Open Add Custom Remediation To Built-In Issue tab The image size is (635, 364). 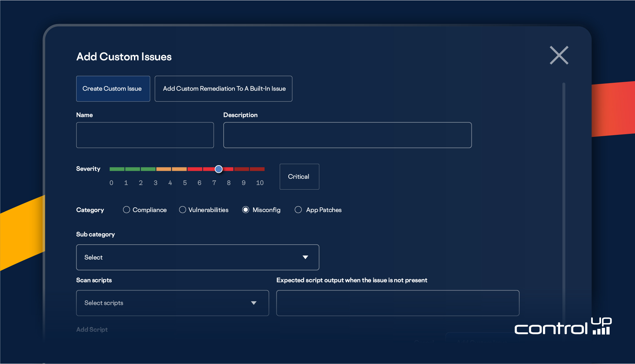tap(223, 89)
